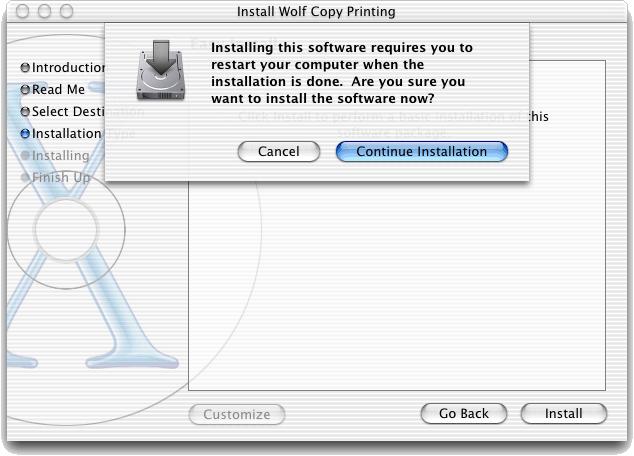This screenshot has height=456, width=634.
Task: Select the Introduction step label
Action: [x=68, y=68]
